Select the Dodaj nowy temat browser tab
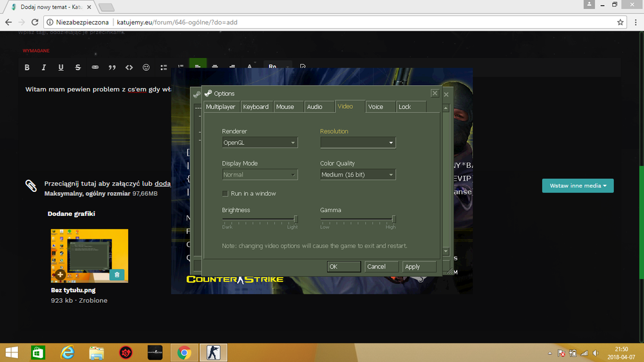Viewport: 644px width, 362px height. tap(51, 7)
